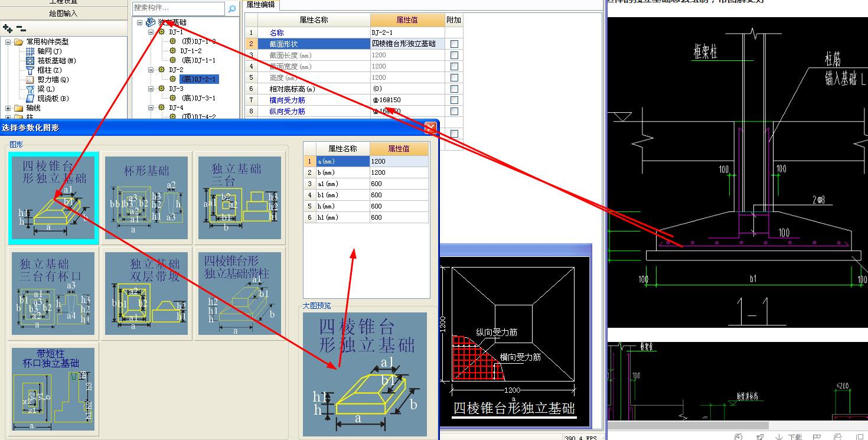Collapse the DJ-3 tree node
868x440 pixels.
pos(151,89)
